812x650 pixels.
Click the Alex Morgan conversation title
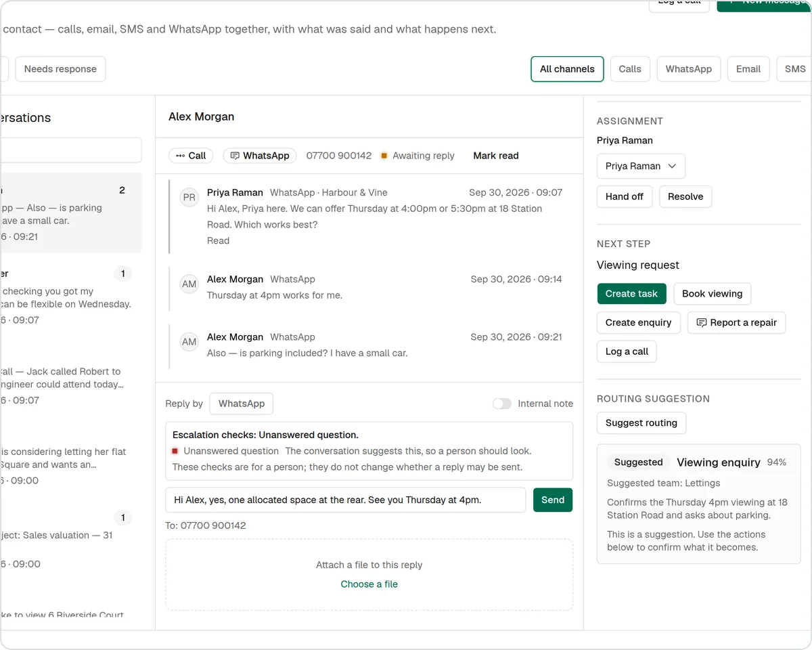coord(202,116)
